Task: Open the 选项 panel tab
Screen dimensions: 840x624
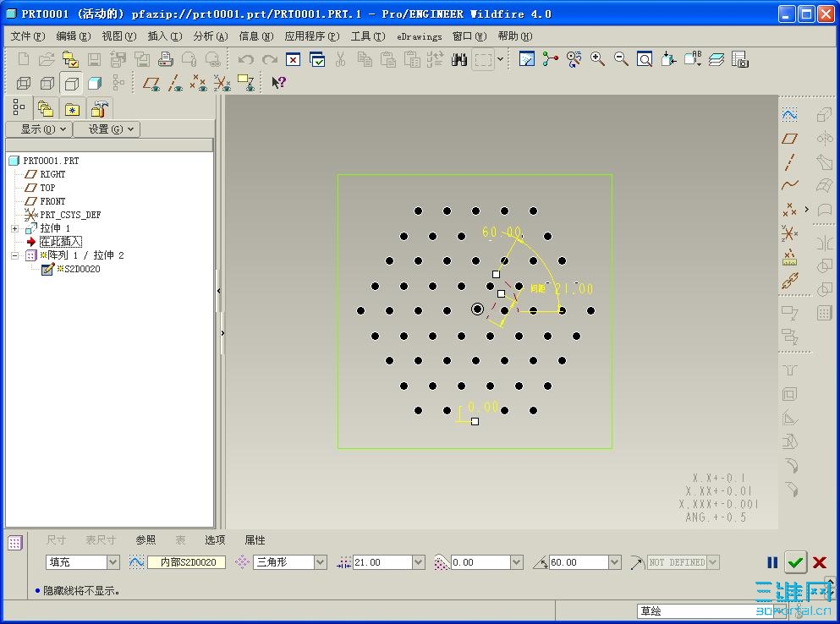Action: (x=215, y=540)
